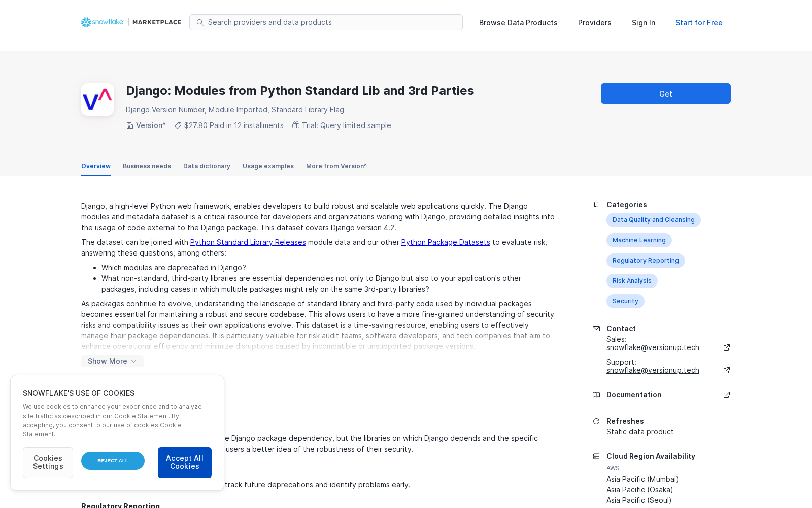Switch to the Overview tab
Viewport: 812px width, 508px height.
[x=96, y=166]
